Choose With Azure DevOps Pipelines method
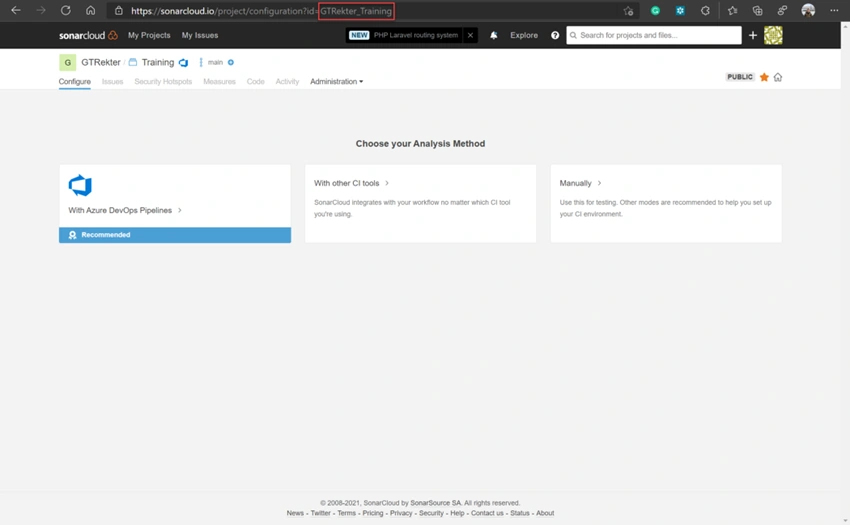This screenshot has height=525, width=850. click(x=125, y=210)
